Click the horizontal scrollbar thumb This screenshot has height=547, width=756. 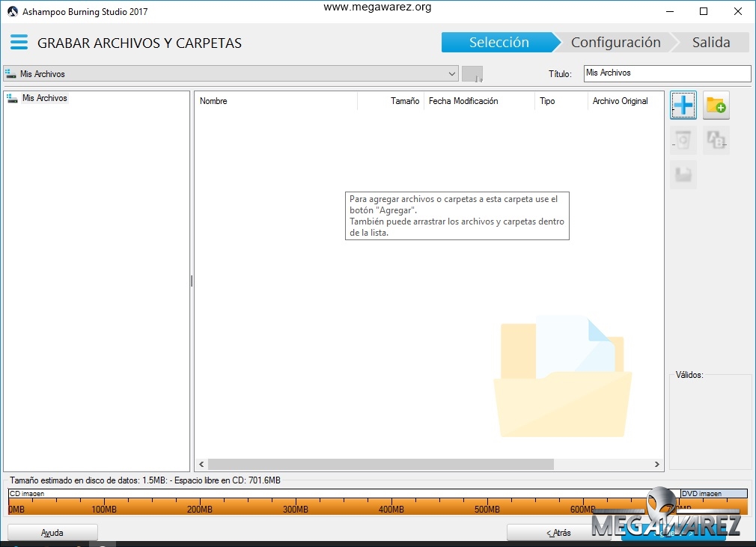(x=380, y=464)
